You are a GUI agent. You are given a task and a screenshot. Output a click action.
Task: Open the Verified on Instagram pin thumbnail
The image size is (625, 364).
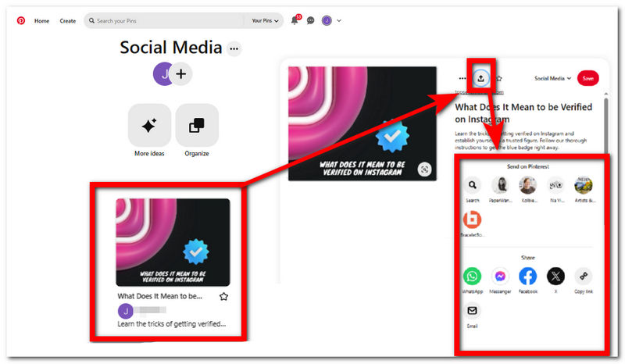pyautogui.click(x=173, y=242)
